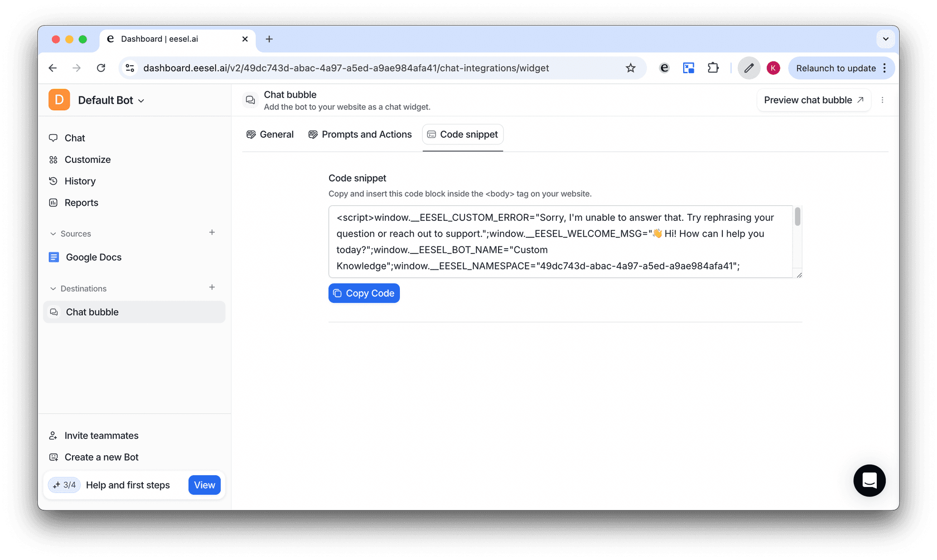Open the three-dot menu beside Preview chat bubble
This screenshot has height=560, width=937.
[x=882, y=100]
